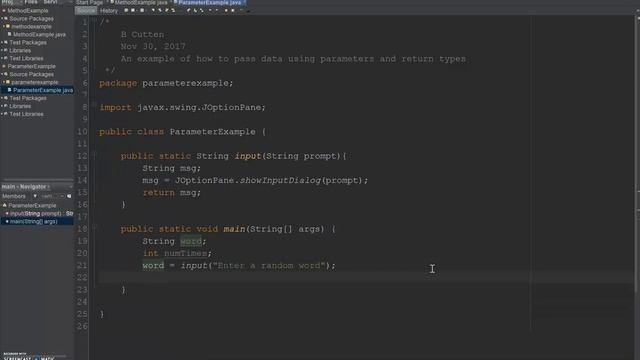640x360 pixels.
Task: Click the line 'package parameterexample;'
Action: pos(166,83)
